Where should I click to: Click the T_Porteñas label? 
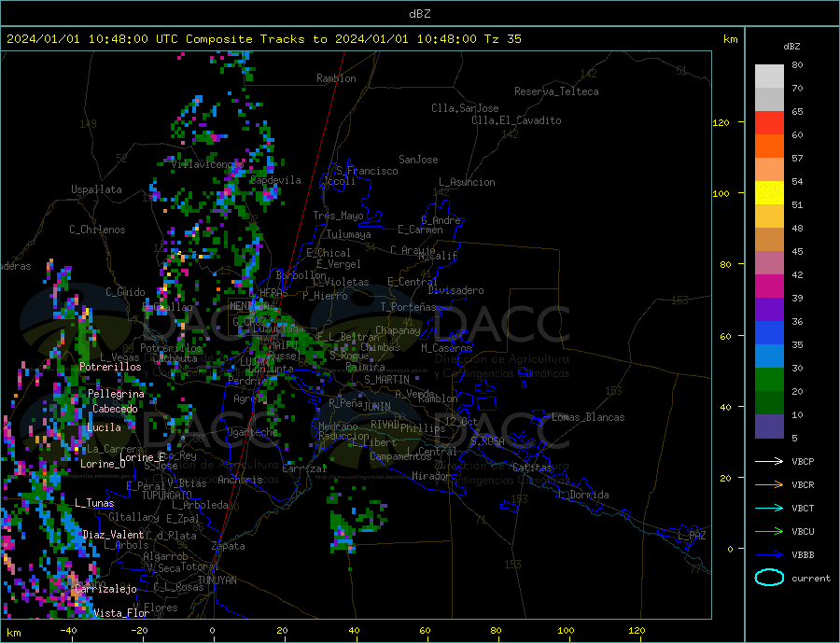click(408, 307)
